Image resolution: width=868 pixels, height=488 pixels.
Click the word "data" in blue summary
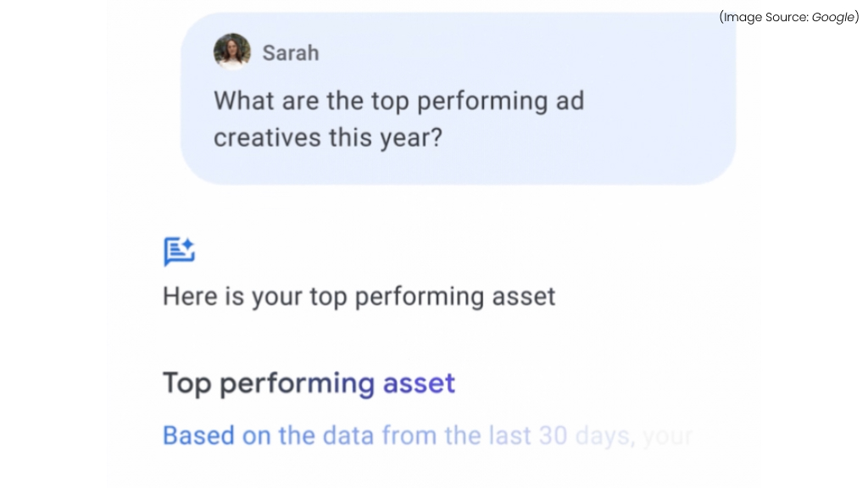348,435
